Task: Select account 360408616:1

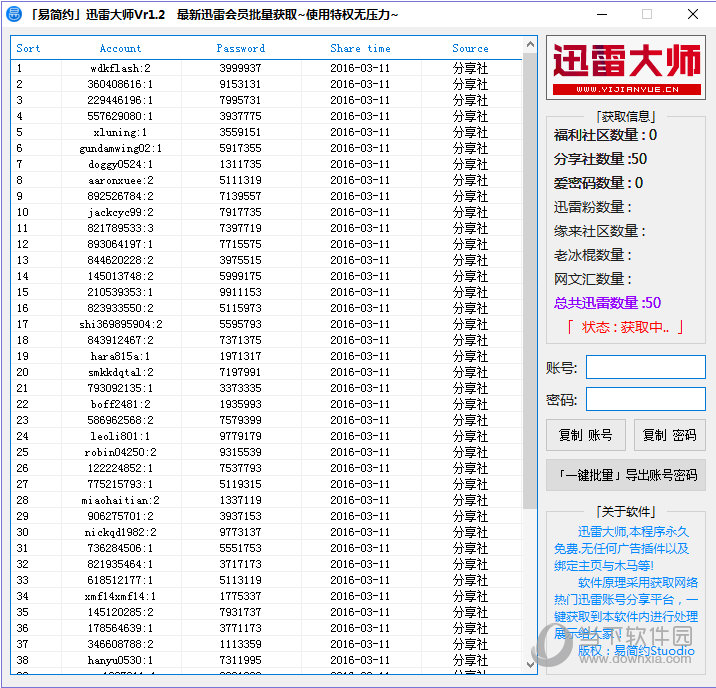Action: (121, 84)
